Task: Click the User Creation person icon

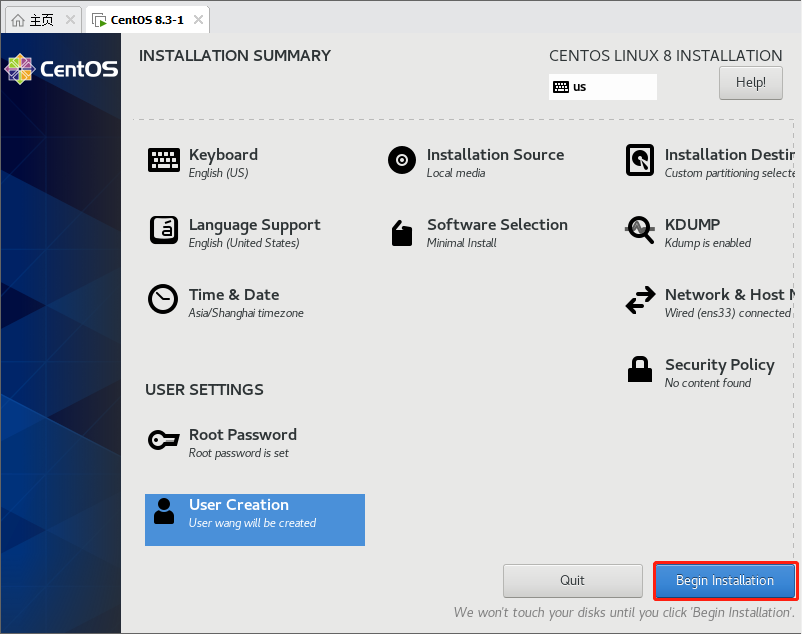Action: tap(164, 511)
